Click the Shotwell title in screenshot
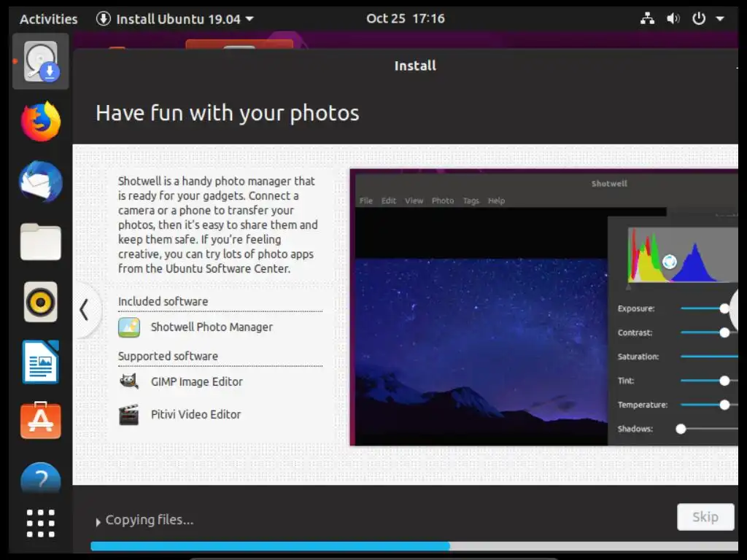Image resolution: width=747 pixels, height=560 pixels. point(609,184)
